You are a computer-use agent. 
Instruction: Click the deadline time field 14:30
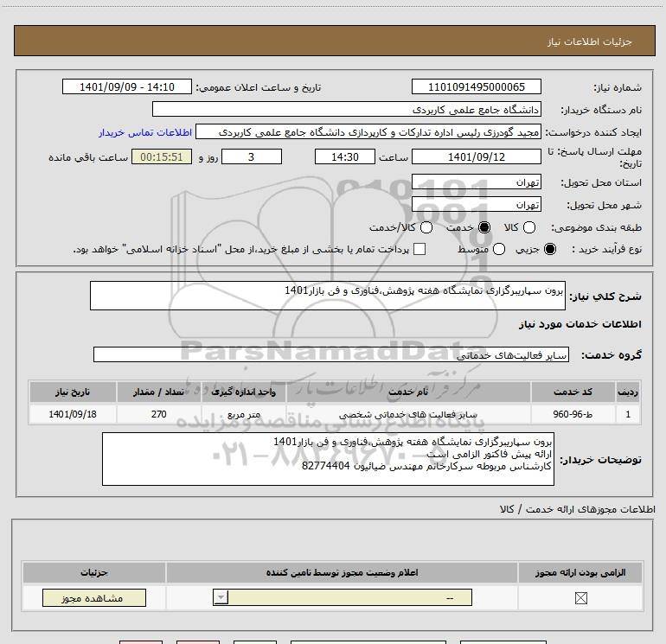click(x=345, y=156)
